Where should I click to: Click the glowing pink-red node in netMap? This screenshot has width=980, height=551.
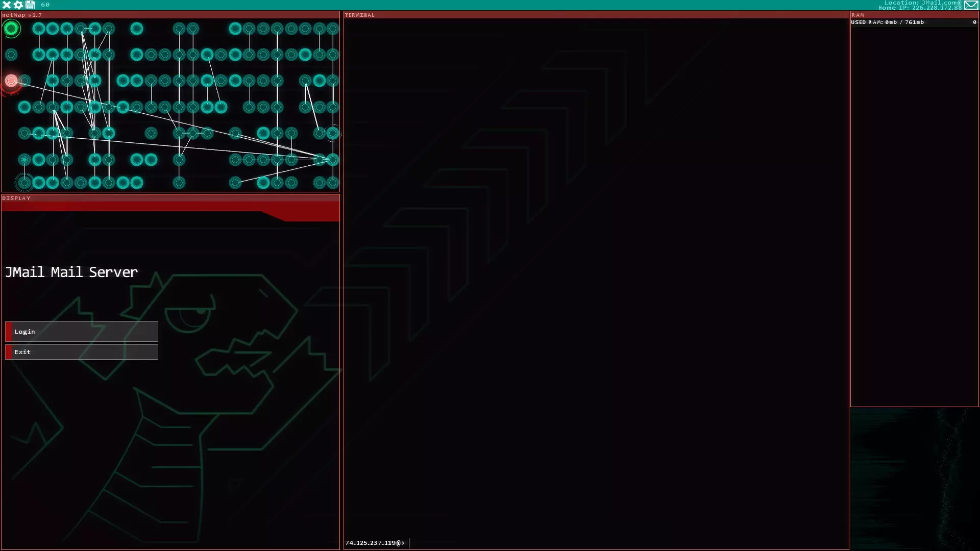[11, 81]
